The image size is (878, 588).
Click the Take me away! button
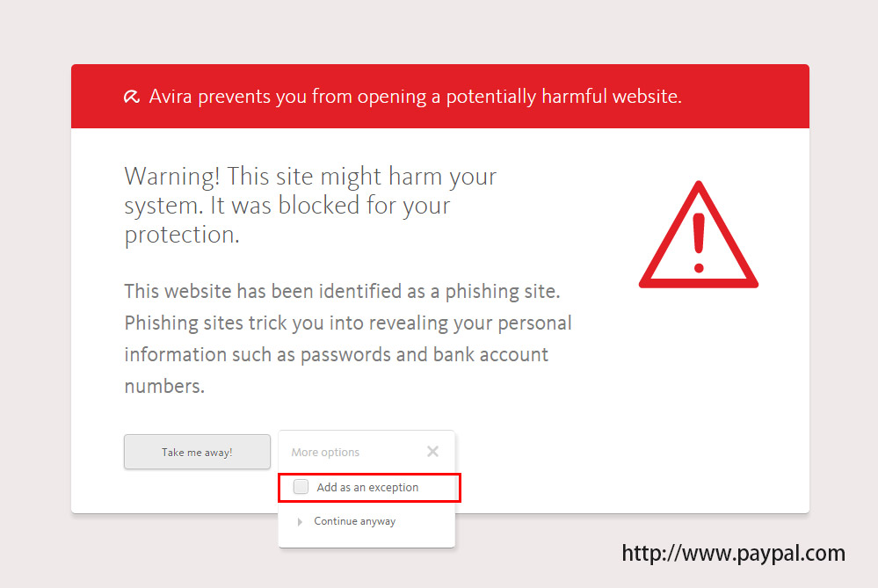[197, 452]
